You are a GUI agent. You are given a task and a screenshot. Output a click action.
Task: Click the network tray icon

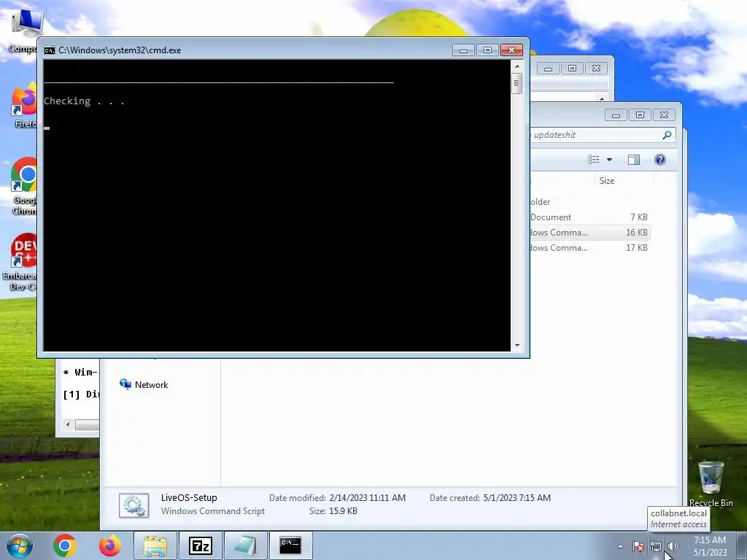pyautogui.click(x=656, y=546)
